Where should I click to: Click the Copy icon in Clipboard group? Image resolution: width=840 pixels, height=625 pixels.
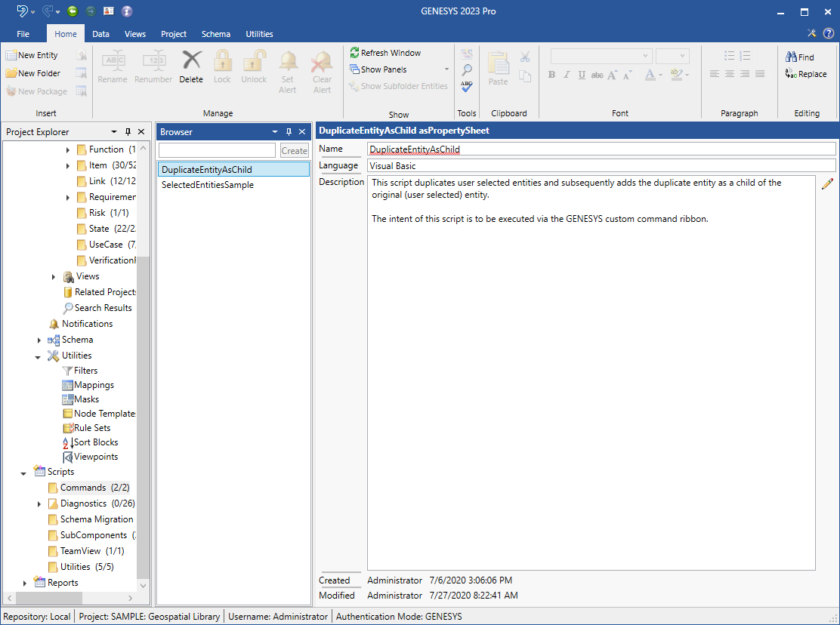(x=525, y=76)
